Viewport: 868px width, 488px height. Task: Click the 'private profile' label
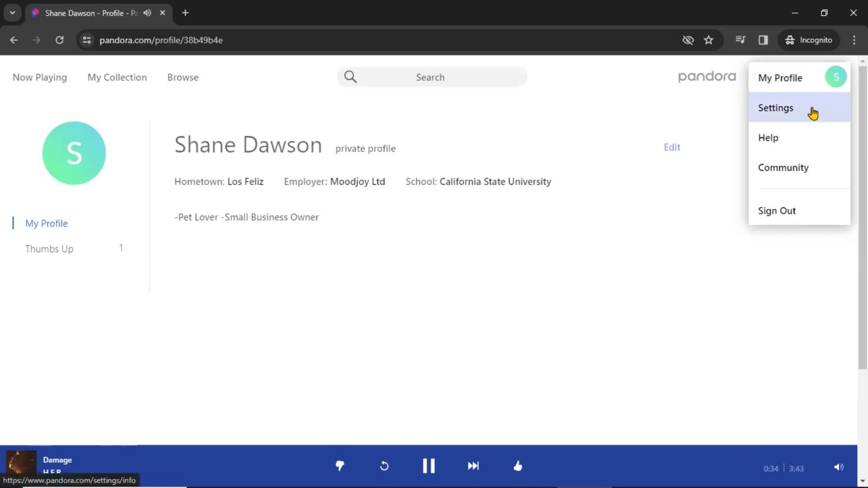(x=365, y=148)
